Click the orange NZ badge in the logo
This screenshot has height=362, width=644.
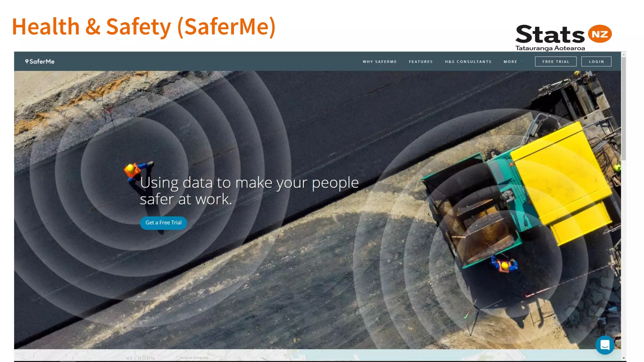click(x=600, y=34)
